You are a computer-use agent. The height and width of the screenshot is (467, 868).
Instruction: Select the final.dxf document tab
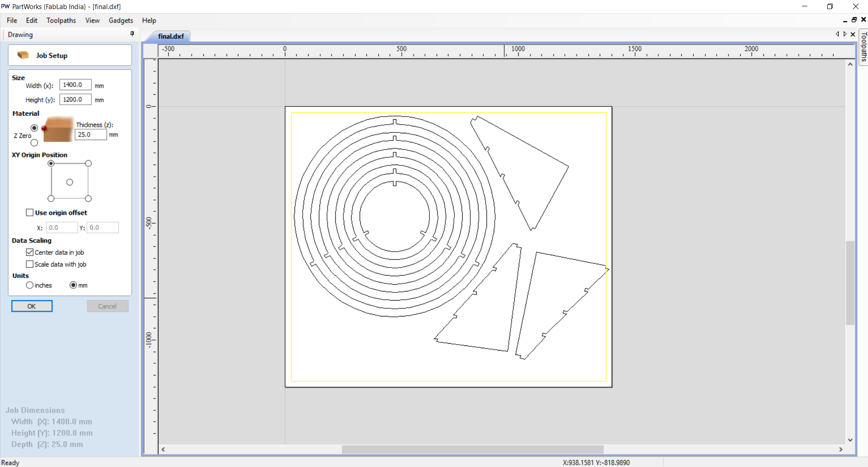coord(171,36)
